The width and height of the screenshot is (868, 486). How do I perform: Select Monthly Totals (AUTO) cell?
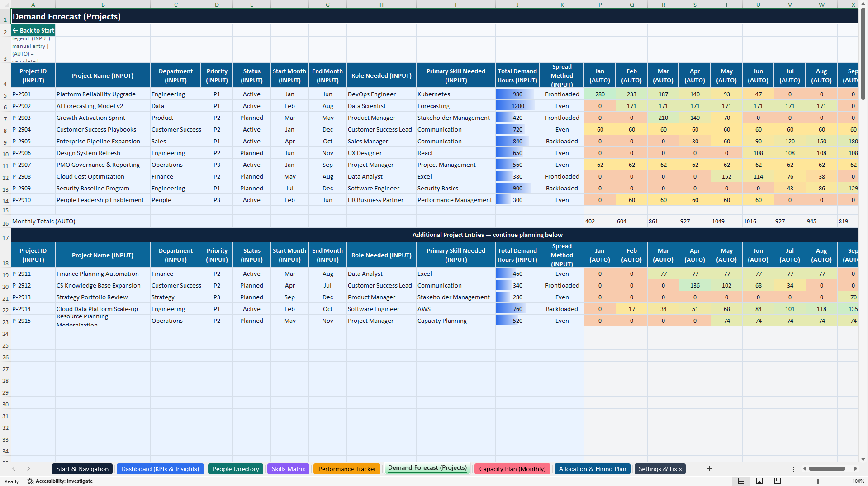point(33,221)
